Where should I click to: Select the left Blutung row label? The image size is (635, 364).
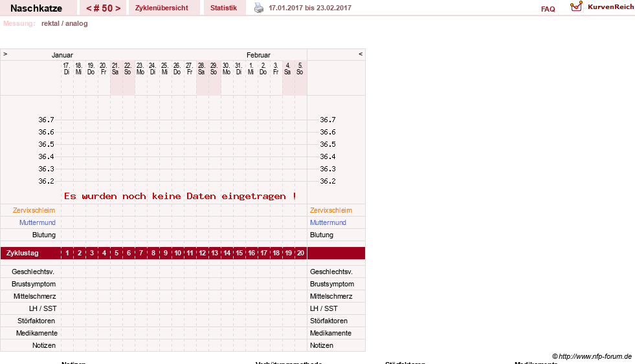click(x=44, y=235)
